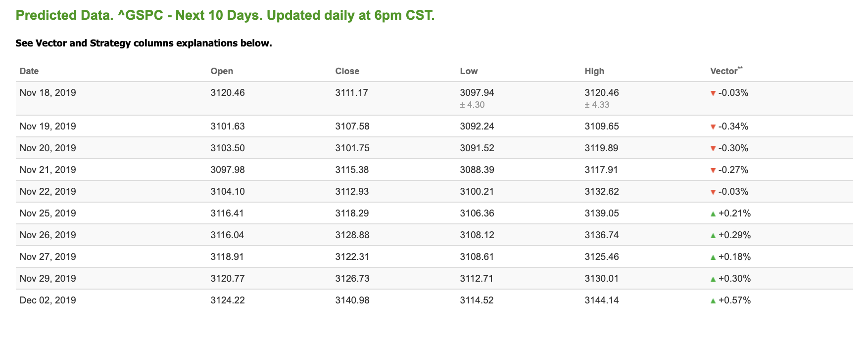Click the ± 4.30 low deviation value
Image resolution: width=868 pixels, height=340 pixels.
pyautogui.click(x=472, y=105)
